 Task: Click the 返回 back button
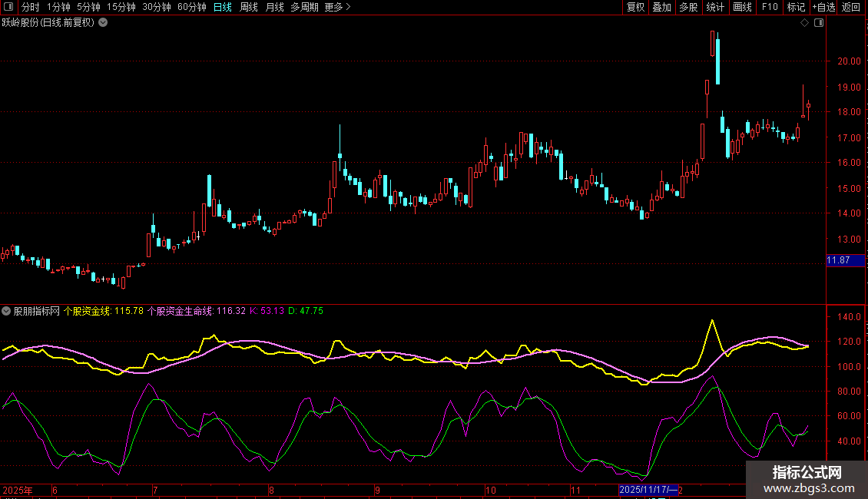coord(851,7)
